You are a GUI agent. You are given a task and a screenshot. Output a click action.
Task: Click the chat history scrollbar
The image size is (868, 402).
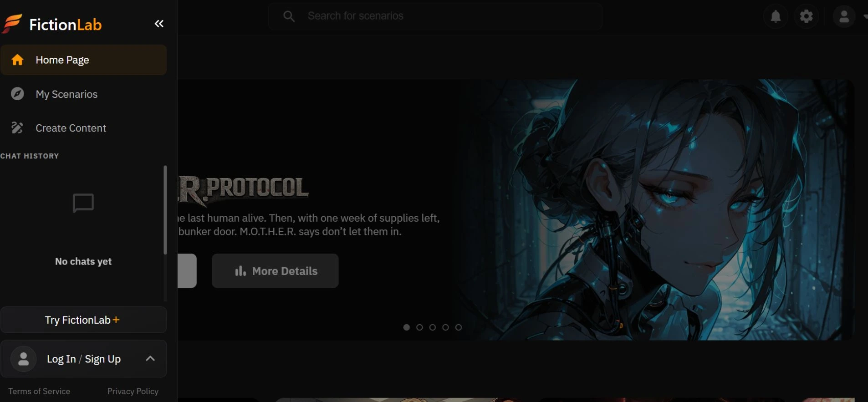(165, 210)
